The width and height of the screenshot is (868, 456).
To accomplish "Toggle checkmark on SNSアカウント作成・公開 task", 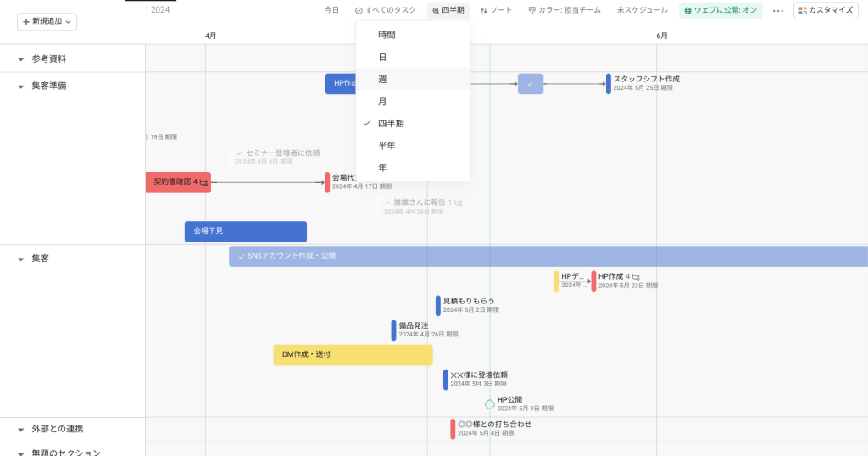I will [242, 256].
